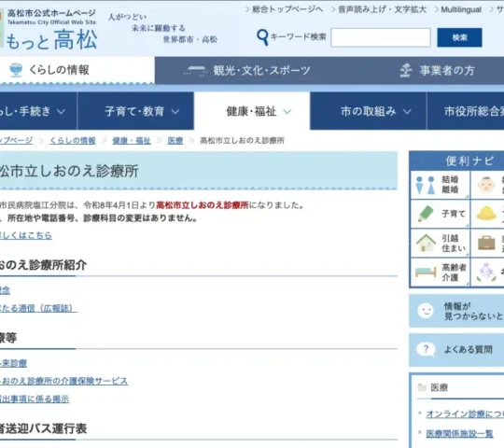Image resolution: width=504 pixels, height=448 pixels.
Task: Open the 総合トップページへ link
Action: [287, 9]
